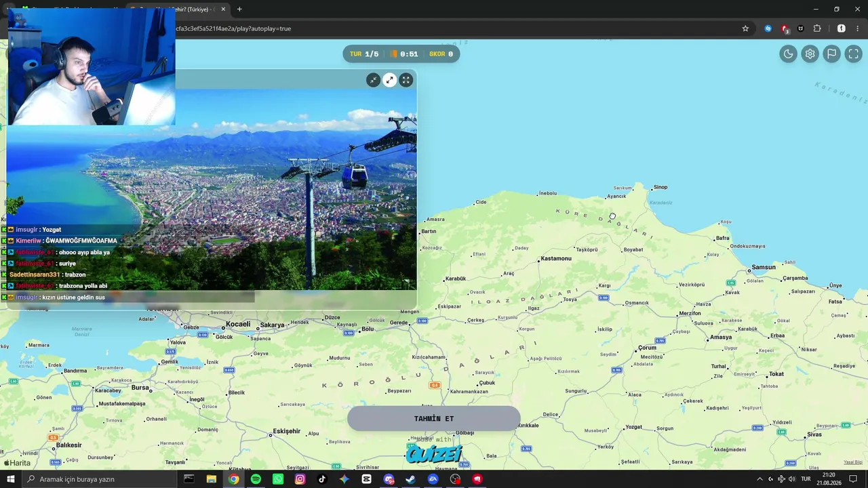Viewport: 868px width, 488px height.
Task: Click Amasya on the map
Action: (721, 337)
